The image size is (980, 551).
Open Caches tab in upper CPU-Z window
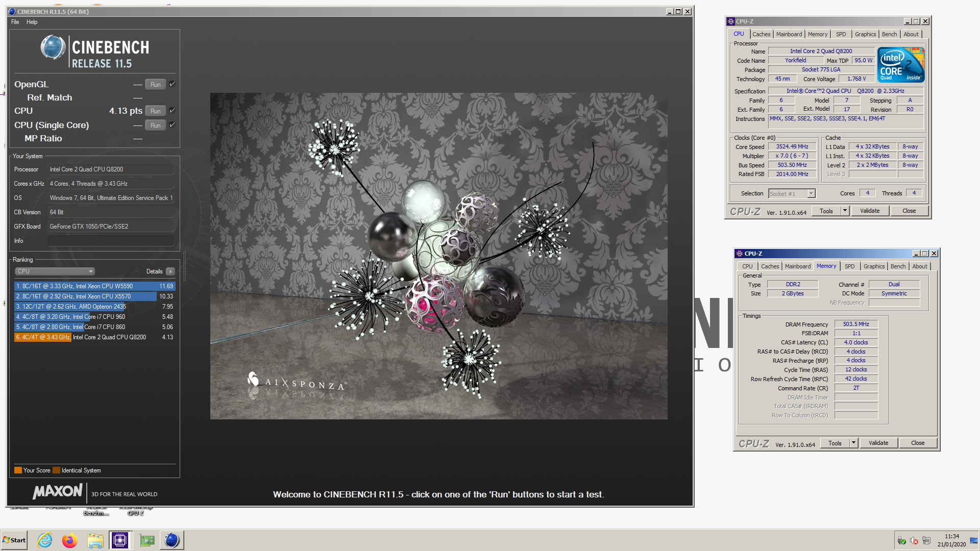click(761, 34)
